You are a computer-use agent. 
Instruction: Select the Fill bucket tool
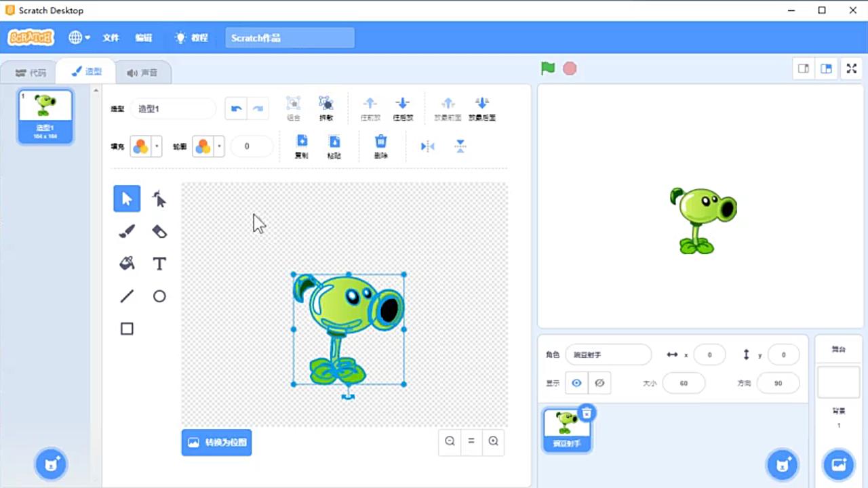[x=127, y=264]
